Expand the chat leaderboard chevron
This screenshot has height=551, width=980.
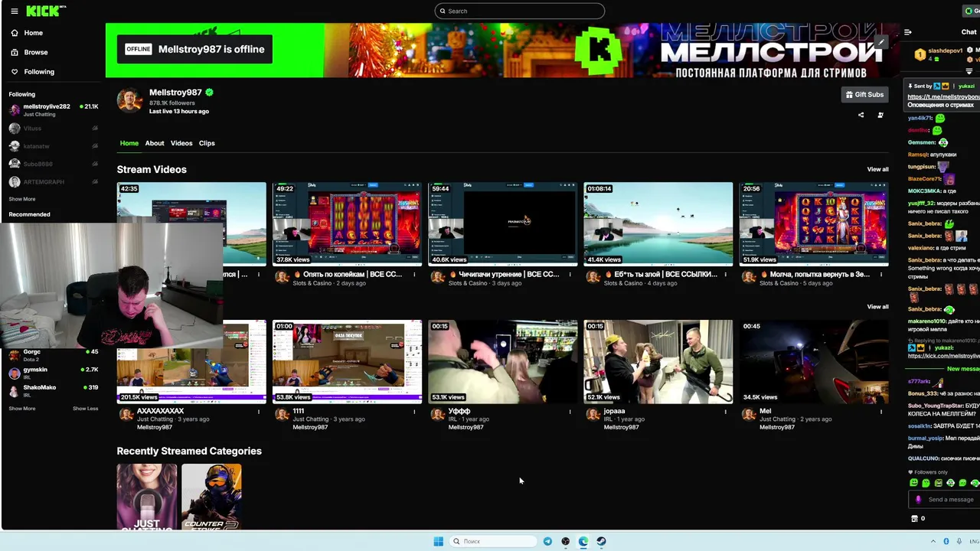tap(969, 71)
